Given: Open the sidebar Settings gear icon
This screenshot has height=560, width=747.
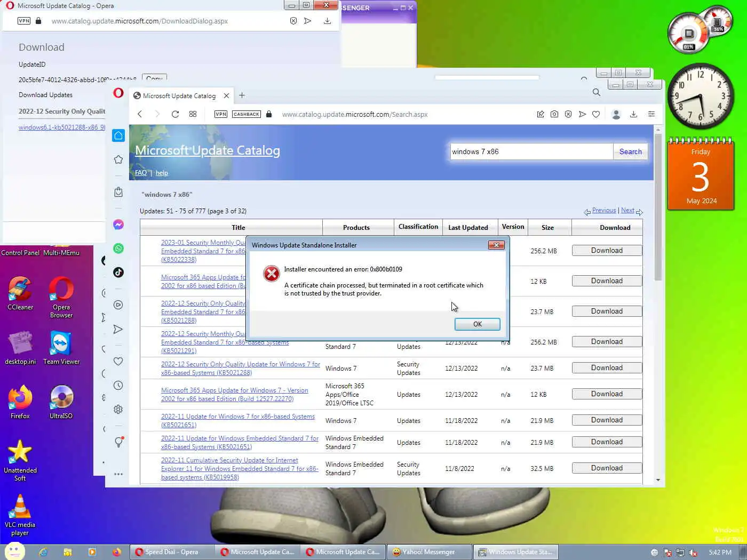Looking at the screenshot, I should pyautogui.click(x=118, y=409).
